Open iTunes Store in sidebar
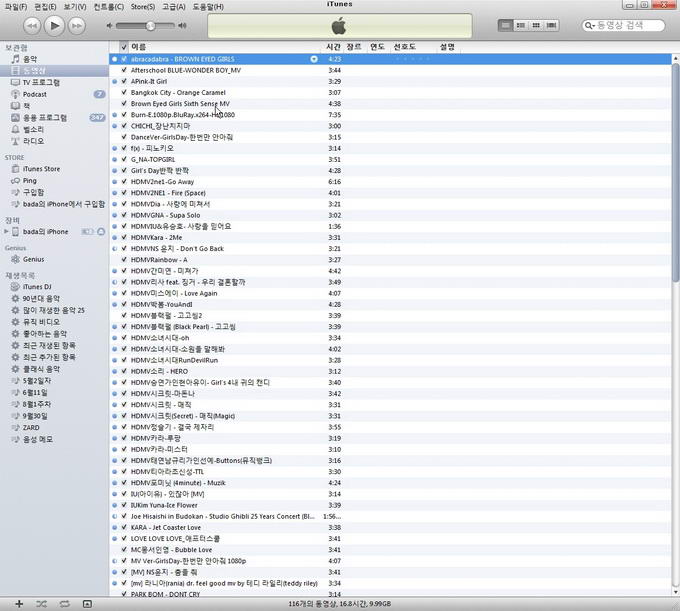Image resolution: width=680 pixels, height=611 pixels. pos(54,169)
